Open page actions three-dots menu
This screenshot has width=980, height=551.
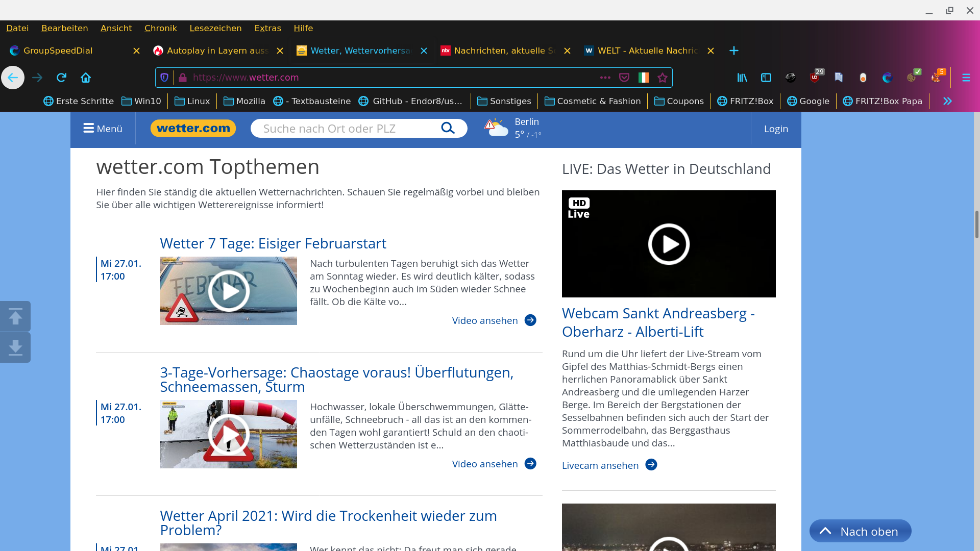tap(605, 78)
